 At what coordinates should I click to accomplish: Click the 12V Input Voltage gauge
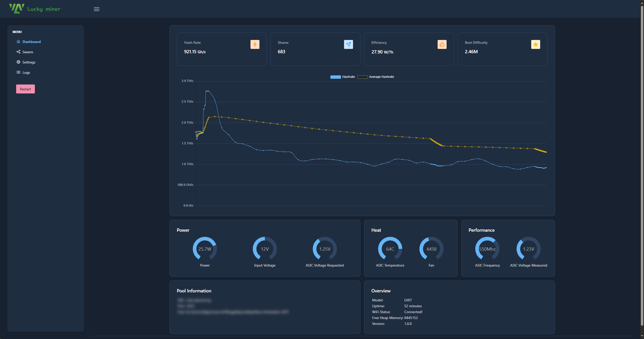pyautogui.click(x=265, y=249)
